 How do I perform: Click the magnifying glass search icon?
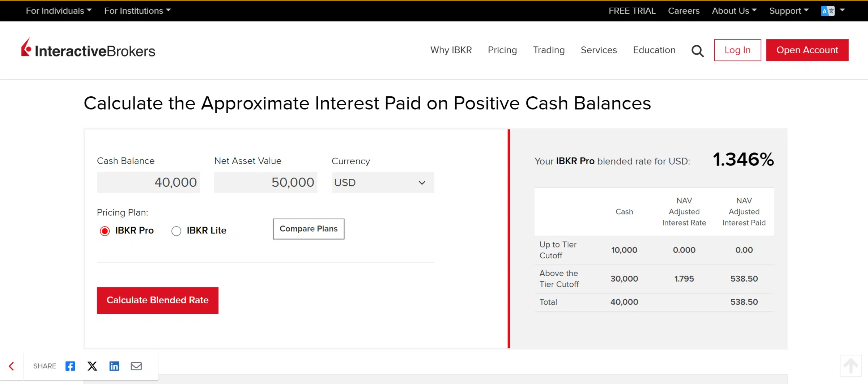coord(697,51)
